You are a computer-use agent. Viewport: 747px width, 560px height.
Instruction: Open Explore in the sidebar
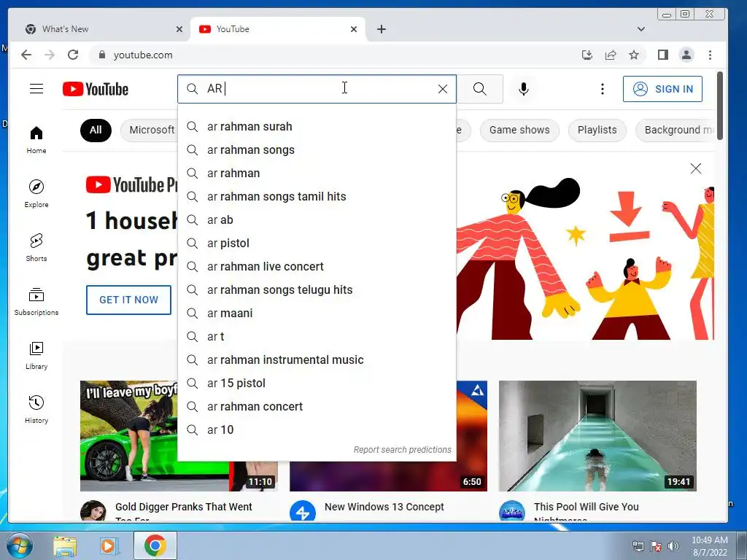coord(36,194)
